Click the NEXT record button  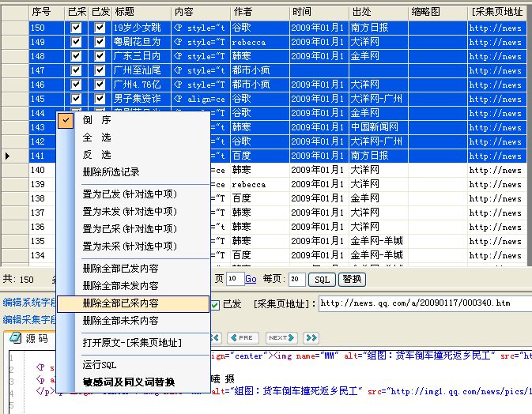pyautogui.click(x=281, y=337)
